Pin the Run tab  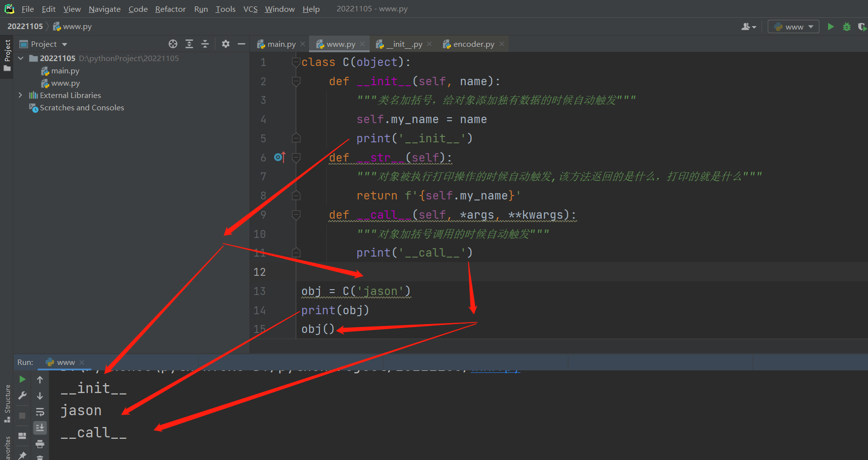coord(22,455)
